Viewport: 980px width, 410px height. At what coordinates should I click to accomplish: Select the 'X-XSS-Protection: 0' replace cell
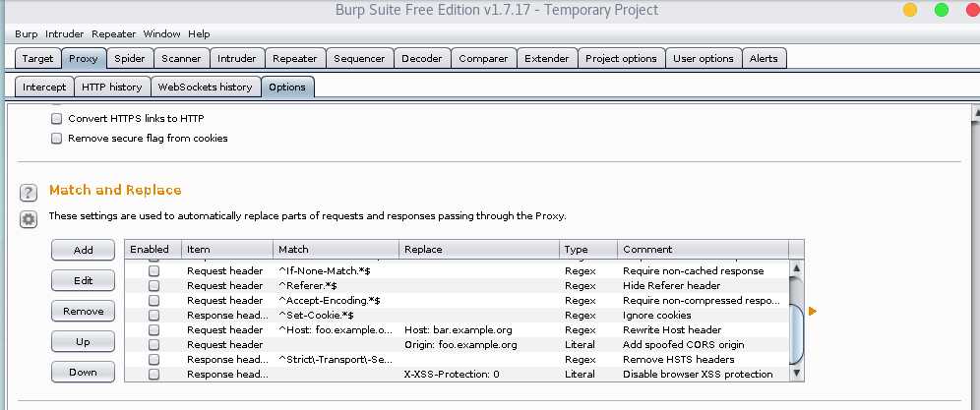479,374
